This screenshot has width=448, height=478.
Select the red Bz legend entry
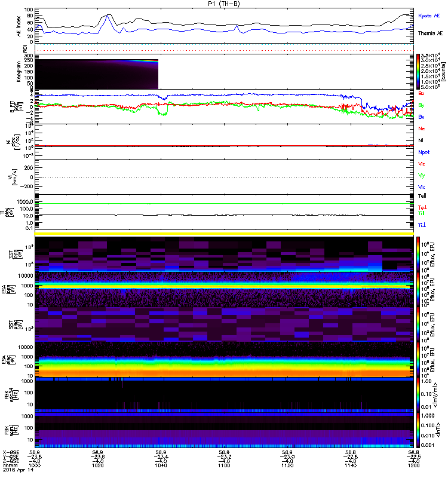coord(422,94)
